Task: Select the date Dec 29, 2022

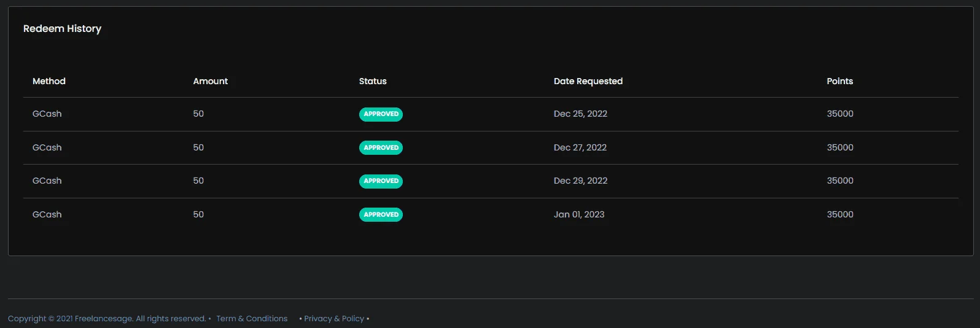Action: pos(580,181)
